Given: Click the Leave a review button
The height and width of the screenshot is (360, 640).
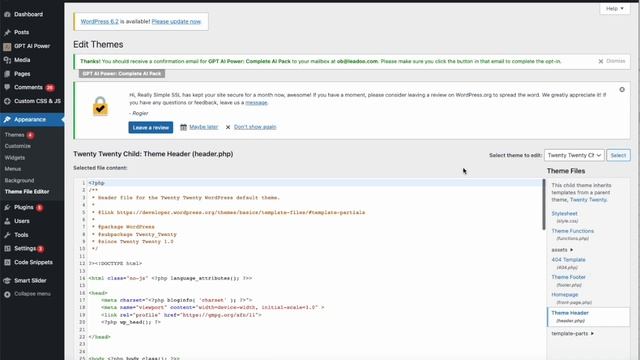Looking at the screenshot, I should pos(151,127).
